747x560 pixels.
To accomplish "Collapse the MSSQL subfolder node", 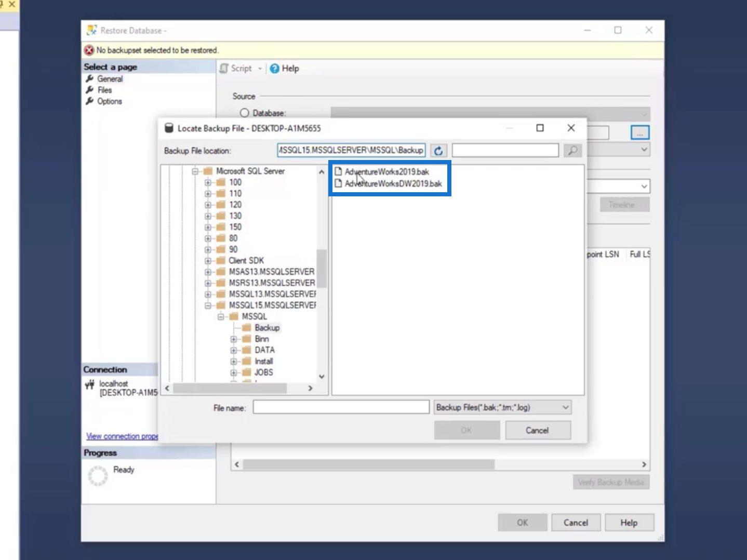I will [x=221, y=316].
